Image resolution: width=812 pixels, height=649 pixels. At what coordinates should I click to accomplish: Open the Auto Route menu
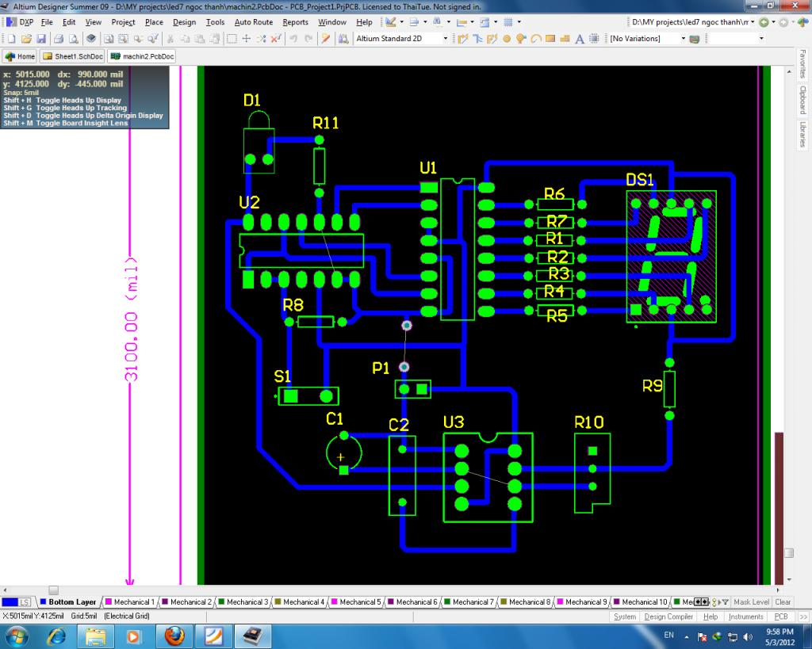pos(253,22)
